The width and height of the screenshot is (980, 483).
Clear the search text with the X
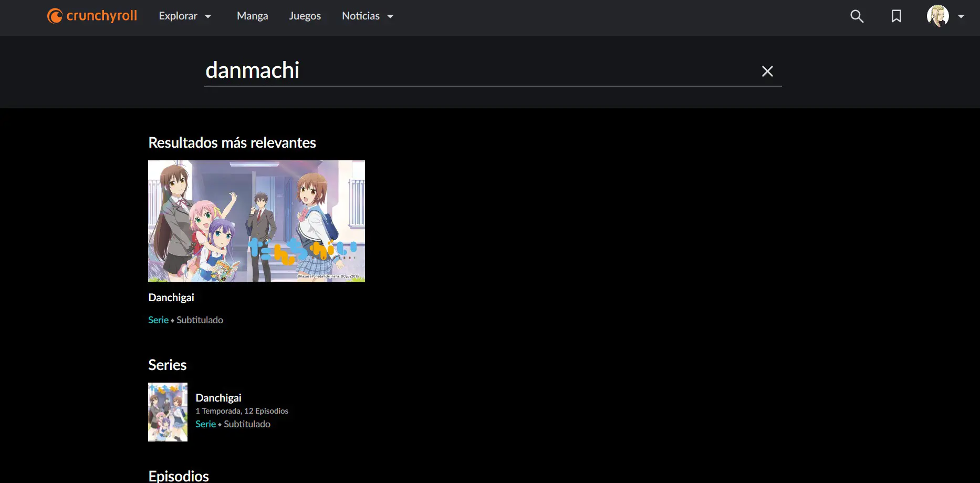tap(767, 71)
